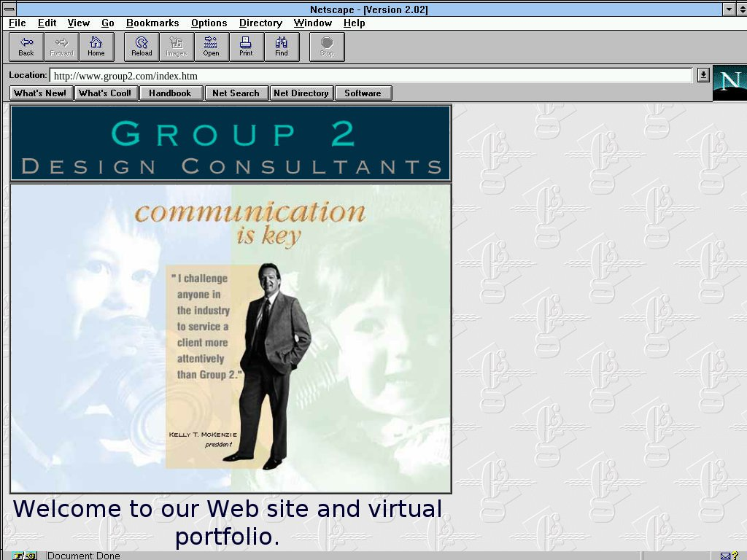Open the Bookmarks menu
Image resolution: width=747 pixels, height=560 pixels.
[152, 23]
